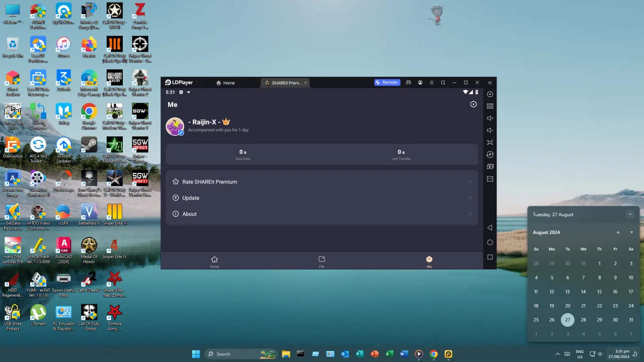
Task: Select µTorrent desktop shortcut
Action: pos(38,316)
